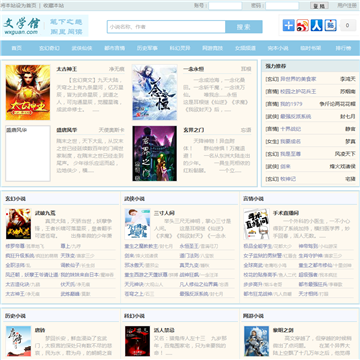Click the blue plus share icon

(289, 25)
